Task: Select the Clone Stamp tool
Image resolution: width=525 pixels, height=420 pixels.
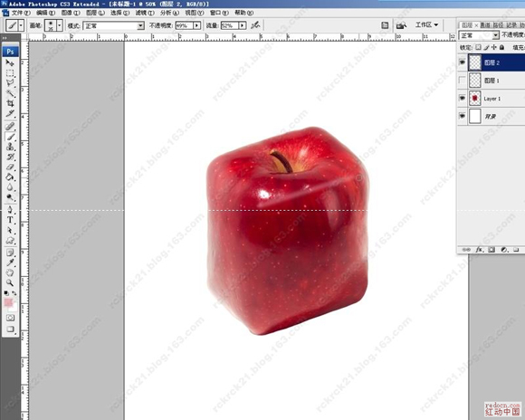Action: point(10,147)
